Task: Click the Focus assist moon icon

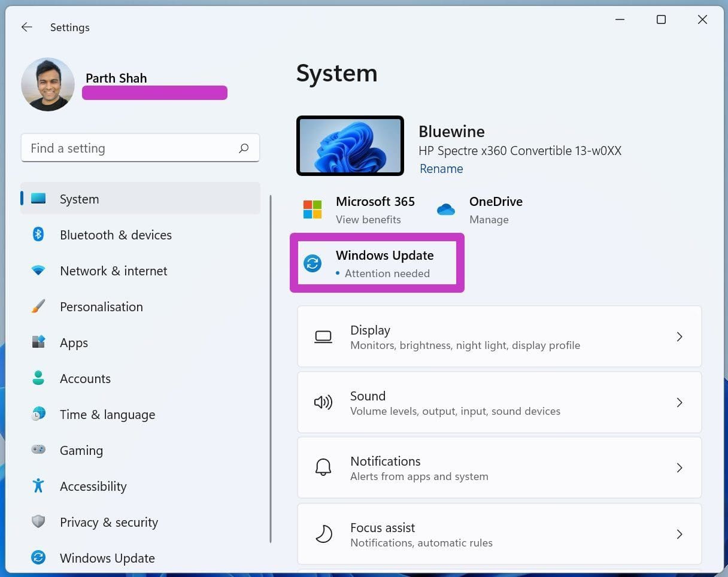Action: (x=323, y=533)
